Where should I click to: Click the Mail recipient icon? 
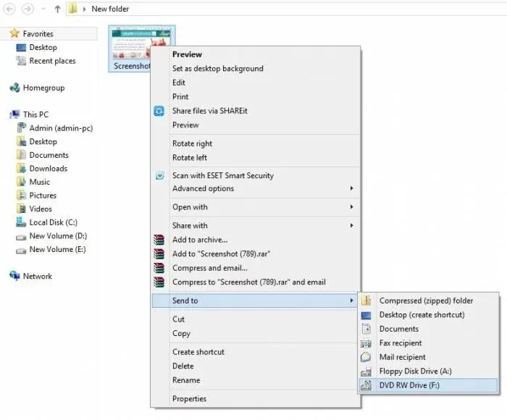point(366,357)
